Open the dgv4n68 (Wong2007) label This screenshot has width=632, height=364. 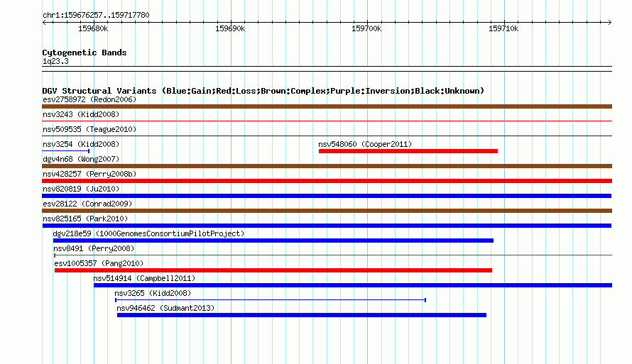pyautogui.click(x=81, y=159)
